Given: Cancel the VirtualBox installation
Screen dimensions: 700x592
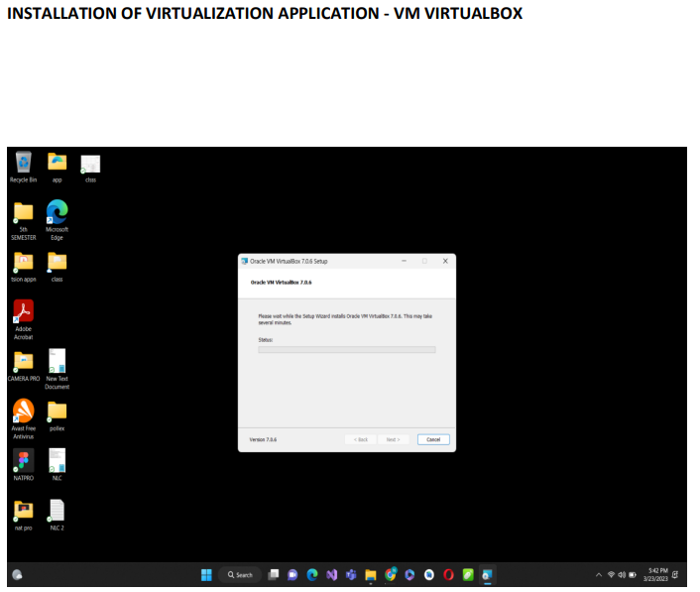Looking at the screenshot, I should [x=433, y=439].
